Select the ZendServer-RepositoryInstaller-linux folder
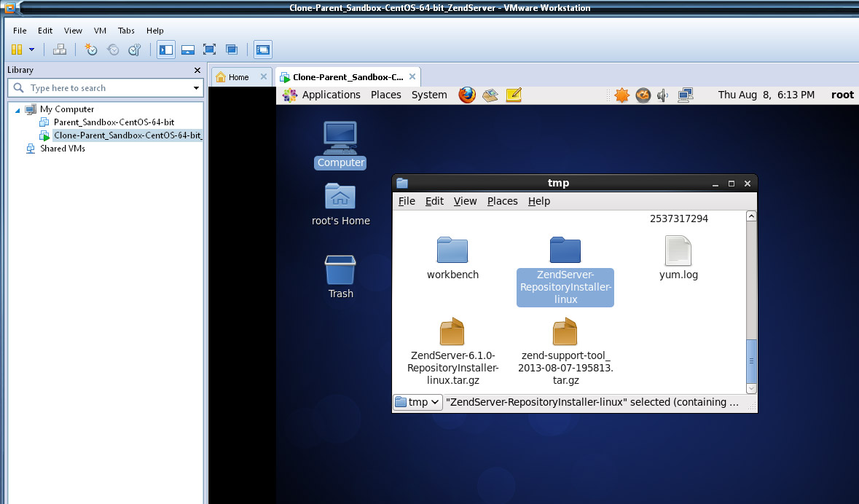The width and height of the screenshot is (859, 504). pos(565,271)
